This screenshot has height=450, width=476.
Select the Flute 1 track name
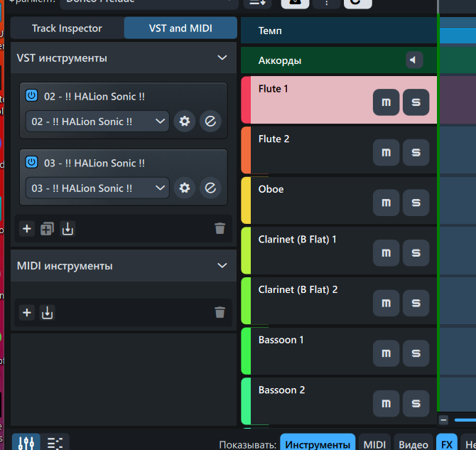pyautogui.click(x=273, y=89)
